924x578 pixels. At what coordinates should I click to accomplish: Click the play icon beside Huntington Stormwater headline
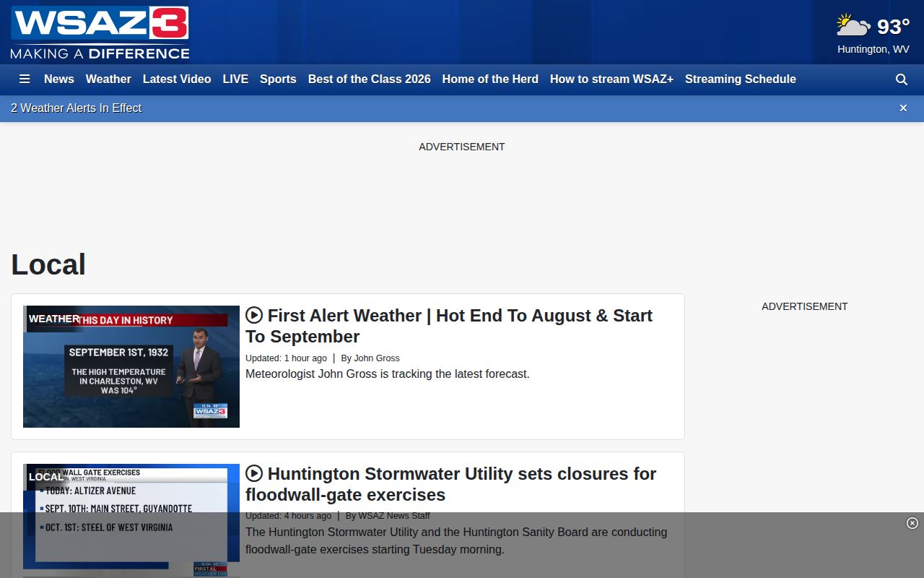pyautogui.click(x=254, y=474)
